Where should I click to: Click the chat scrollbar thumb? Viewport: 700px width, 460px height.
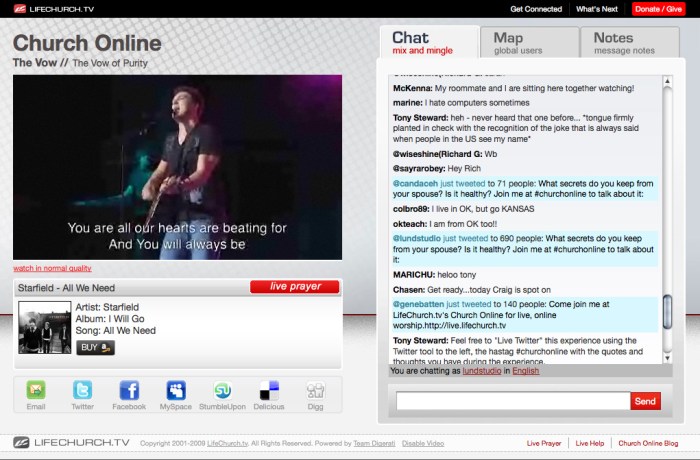point(667,312)
